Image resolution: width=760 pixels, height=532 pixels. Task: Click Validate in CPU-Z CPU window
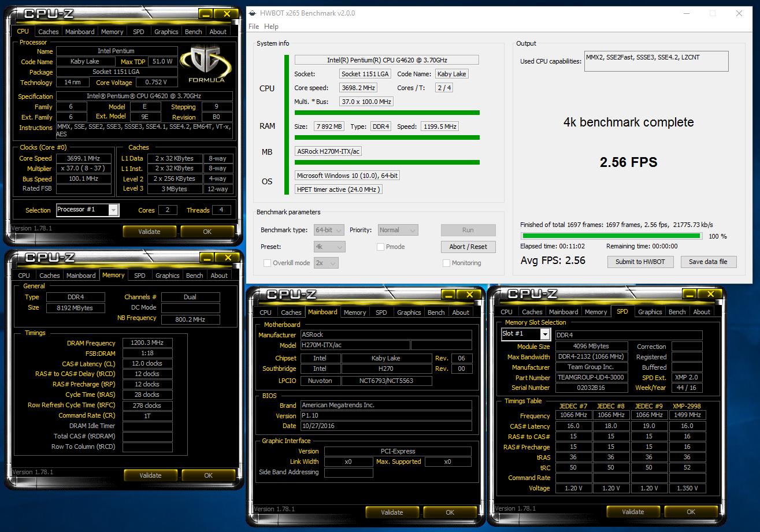click(x=150, y=232)
